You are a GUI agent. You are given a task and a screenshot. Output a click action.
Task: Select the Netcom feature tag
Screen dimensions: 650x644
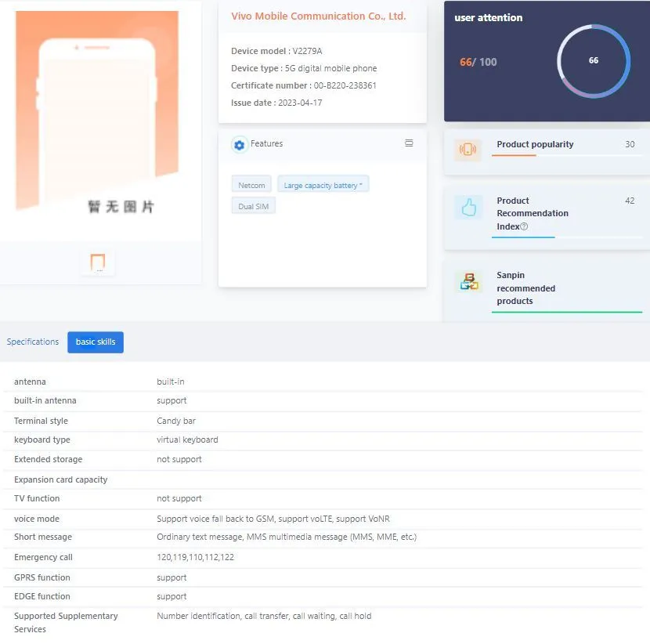pyautogui.click(x=251, y=185)
